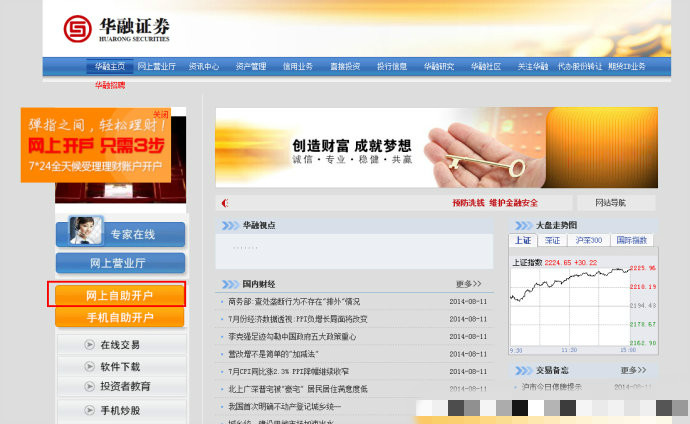This screenshot has height=424, width=690.
Task: Click the 上证指数 intraday line chart
Action: (570, 307)
